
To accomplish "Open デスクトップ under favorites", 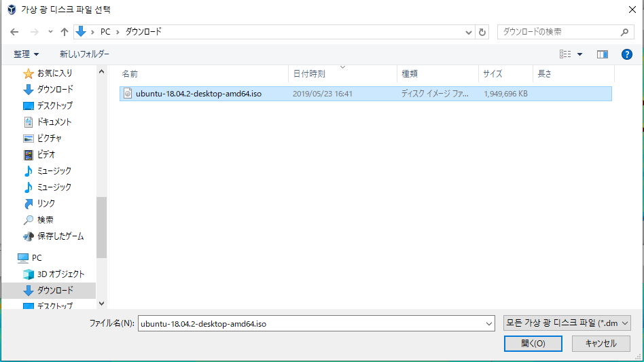I will [x=48, y=106].
